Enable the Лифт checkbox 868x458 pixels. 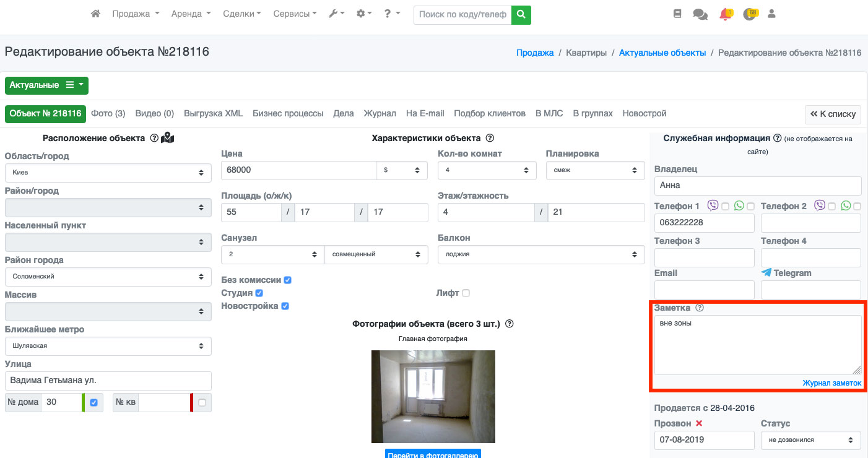[x=466, y=293]
